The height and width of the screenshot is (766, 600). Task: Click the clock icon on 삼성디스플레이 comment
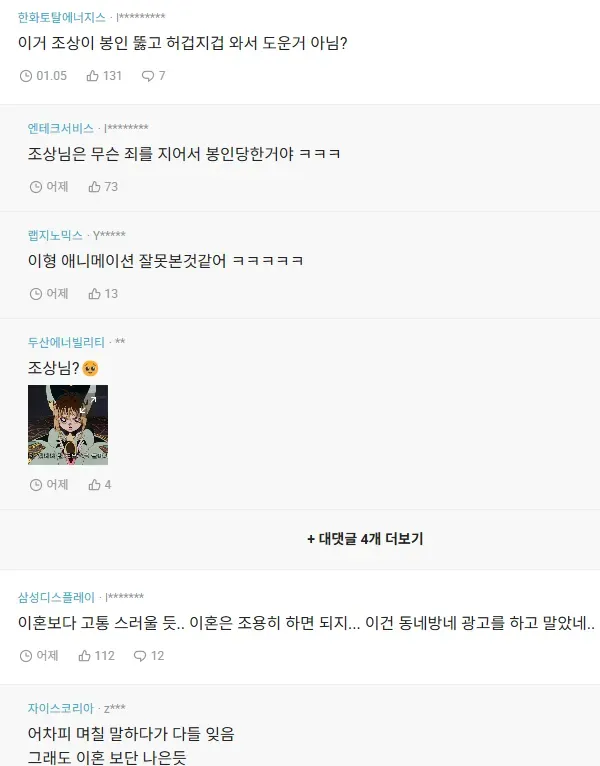[x=25, y=656]
